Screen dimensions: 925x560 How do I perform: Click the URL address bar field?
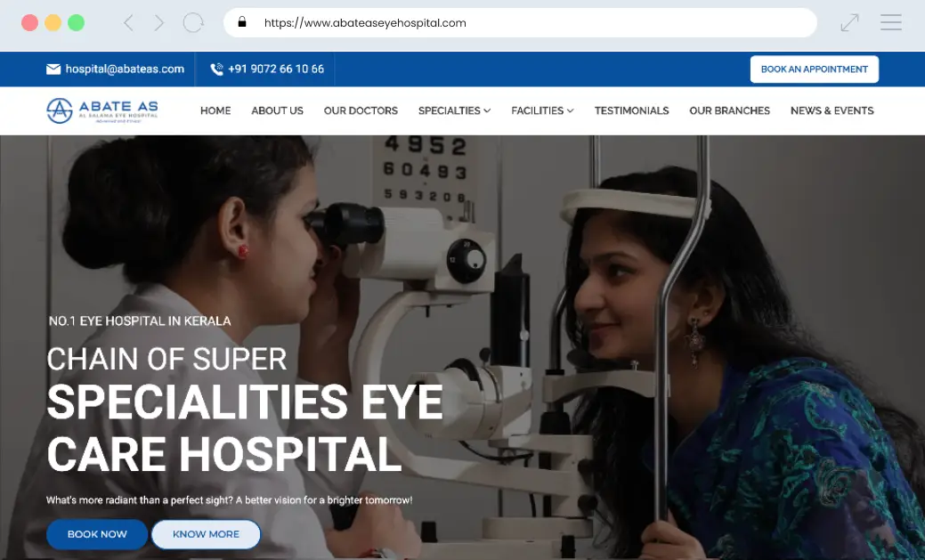point(534,23)
